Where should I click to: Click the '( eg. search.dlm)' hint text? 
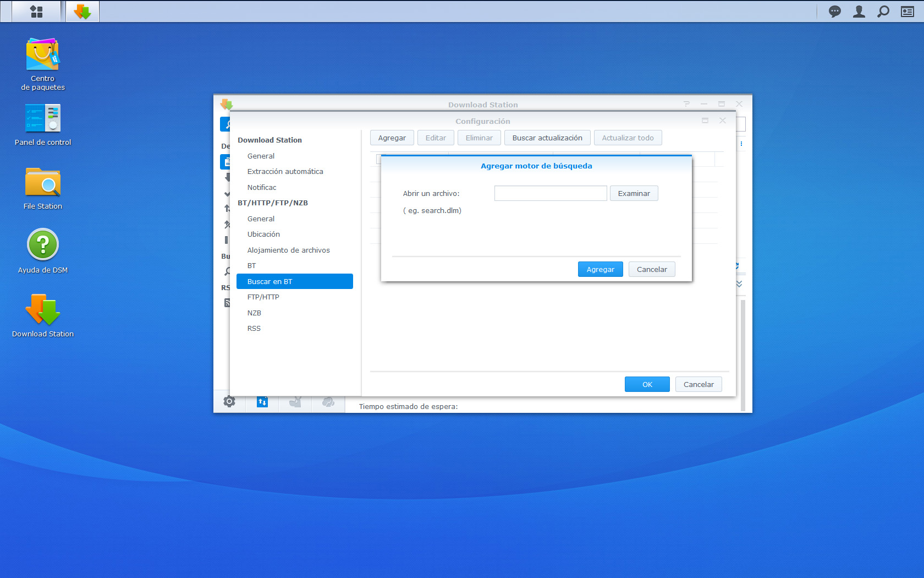(432, 210)
